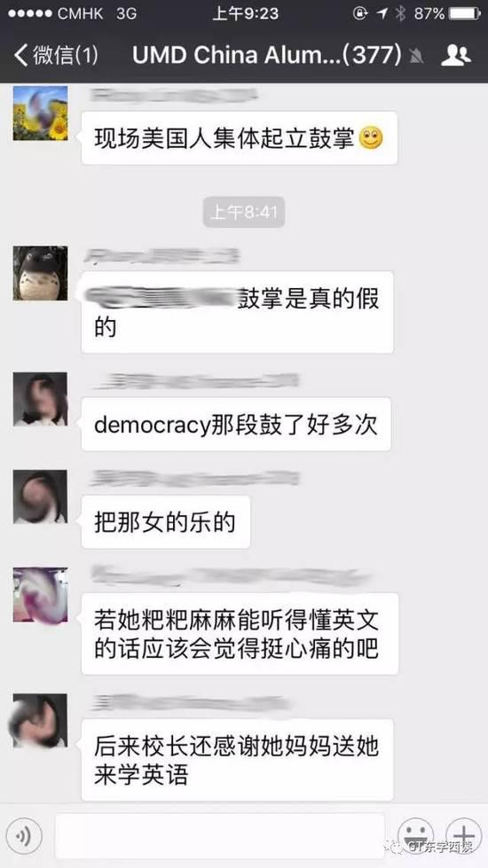The width and height of the screenshot is (488, 868).
Task: Tap the back arrow to return to 微信
Action: pyautogui.click(x=20, y=55)
